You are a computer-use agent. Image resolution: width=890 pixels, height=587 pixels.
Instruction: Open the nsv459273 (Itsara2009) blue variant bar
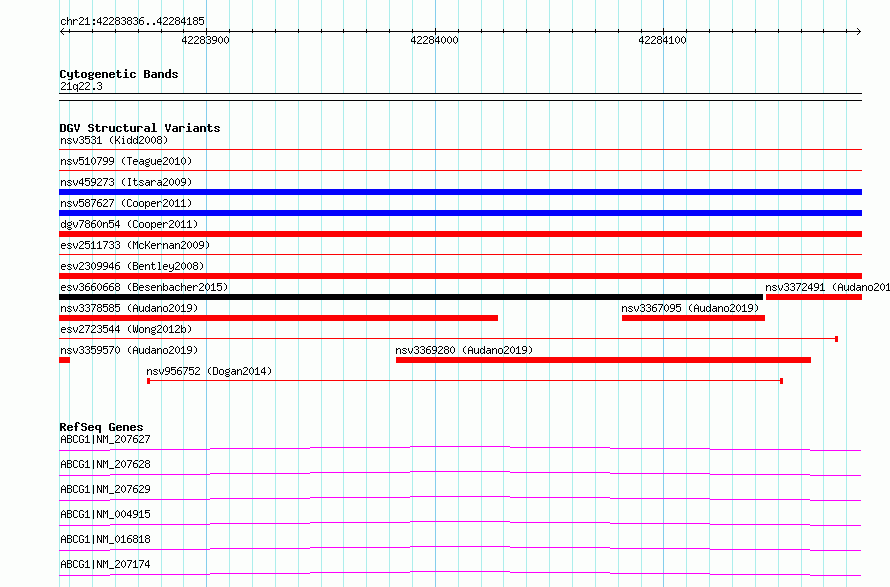(460, 192)
